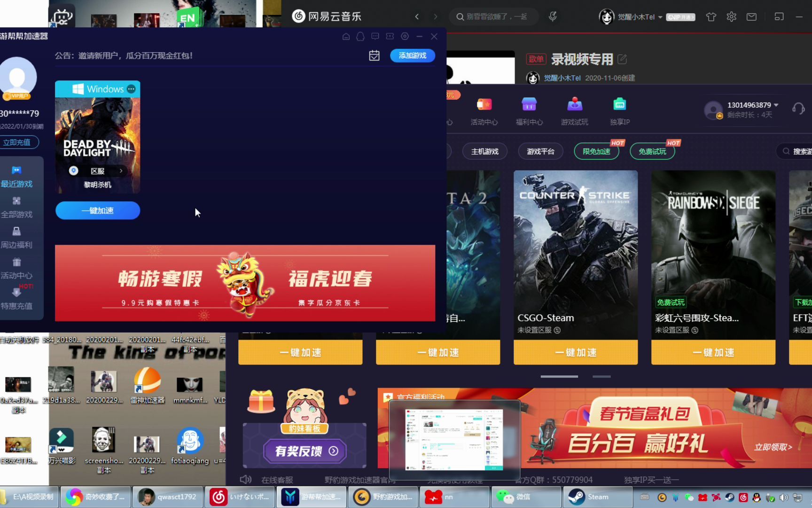Open 独享IP in 野豹 accelerator top bar

pyautogui.click(x=620, y=111)
